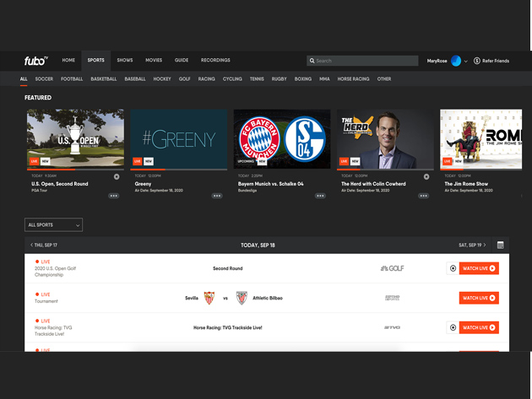The height and width of the screenshot is (399, 532).
Task: Filter by Baseball category
Action: point(135,79)
